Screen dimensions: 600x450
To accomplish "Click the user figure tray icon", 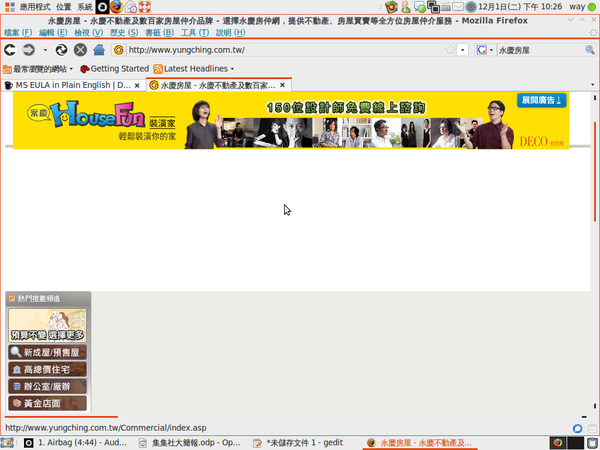I will tap(406, 7).
